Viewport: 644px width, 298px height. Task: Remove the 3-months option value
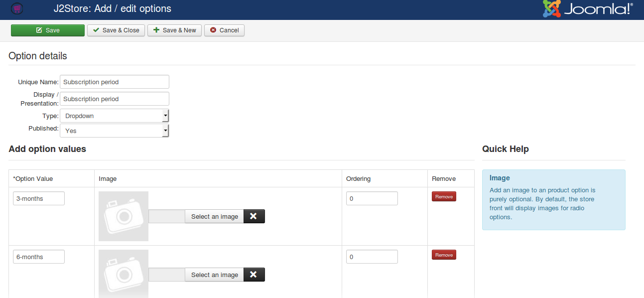pyautogui.click(x=444, y=197)
